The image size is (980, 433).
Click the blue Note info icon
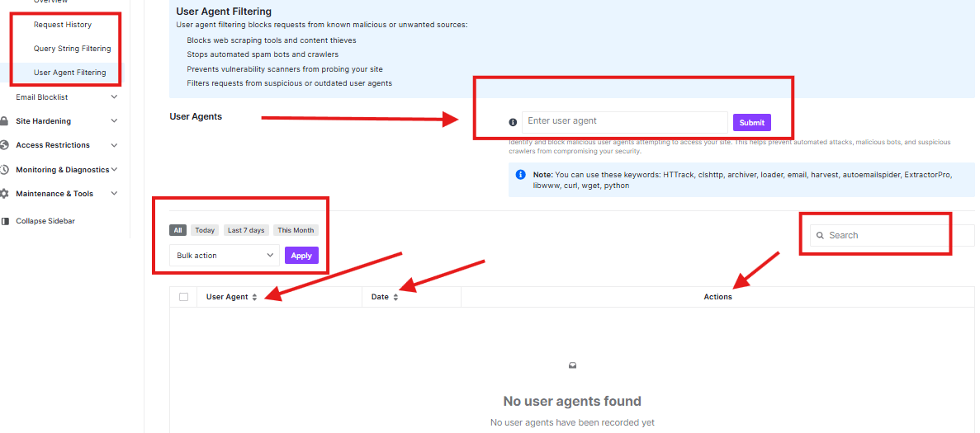click(x=520, y=175)
